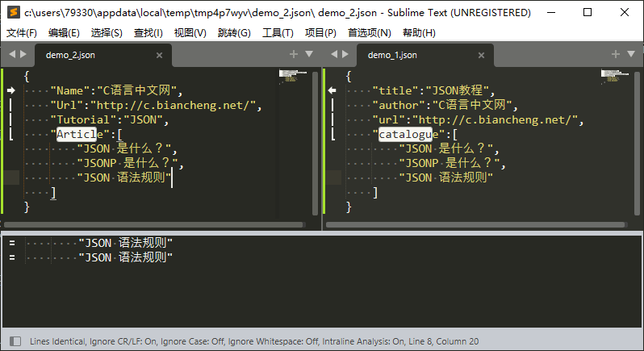
Task: Open the 项目(P) menu
Action: click(x=320, y=33)
